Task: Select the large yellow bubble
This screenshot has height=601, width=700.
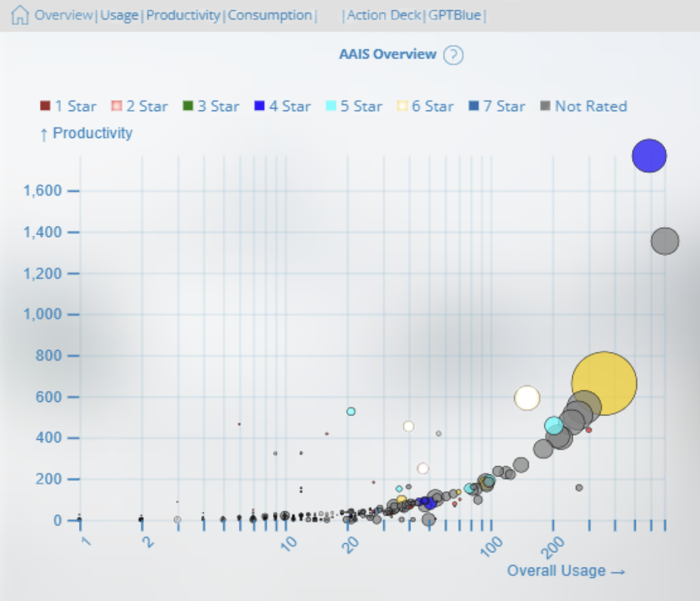Action: (x=604, y=383)
